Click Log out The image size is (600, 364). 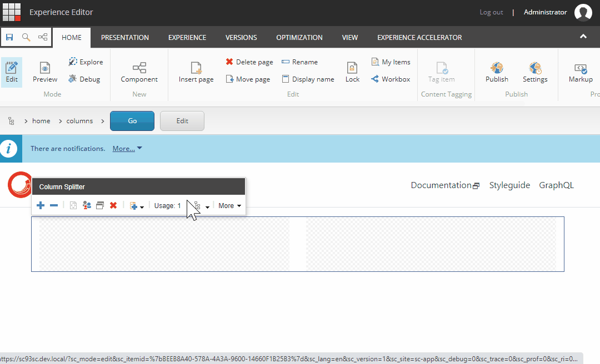pyautogui.click(x=491, y=12)
